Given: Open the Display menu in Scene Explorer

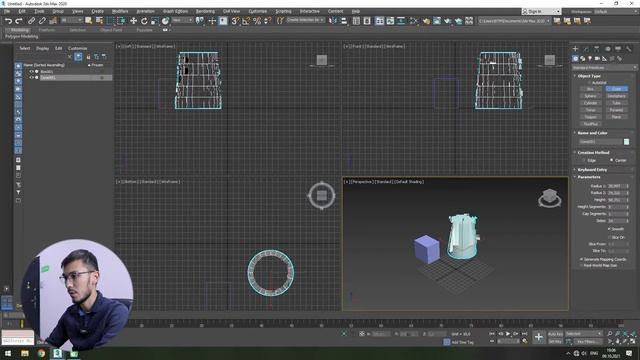Looking at the screenshot, I should click(42, 48).
